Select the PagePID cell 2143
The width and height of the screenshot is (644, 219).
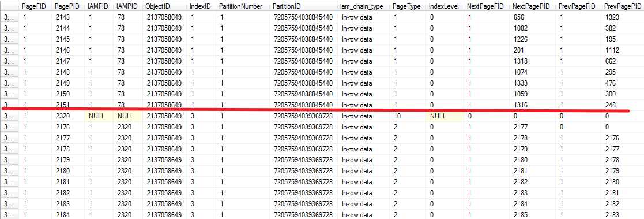coord(68,17)
